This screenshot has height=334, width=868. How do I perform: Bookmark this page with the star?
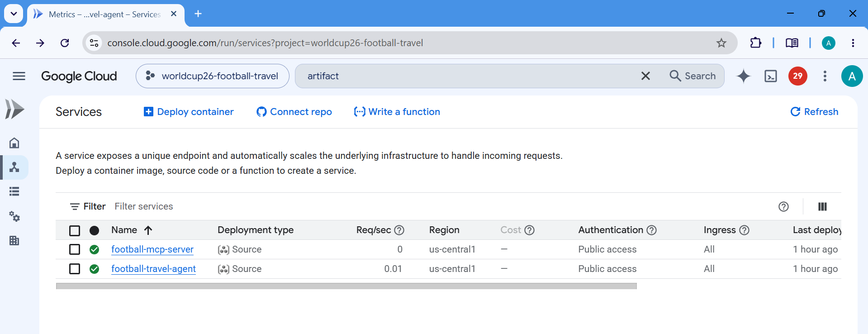[721, 43]
